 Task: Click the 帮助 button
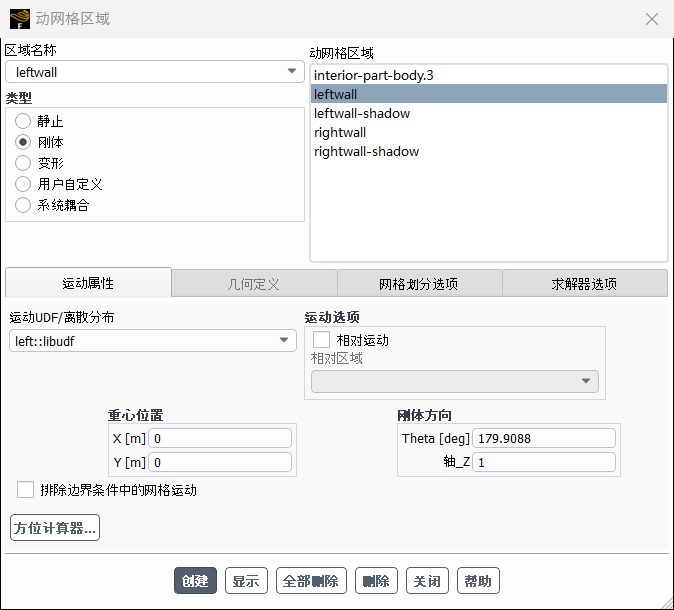point(478,581)
